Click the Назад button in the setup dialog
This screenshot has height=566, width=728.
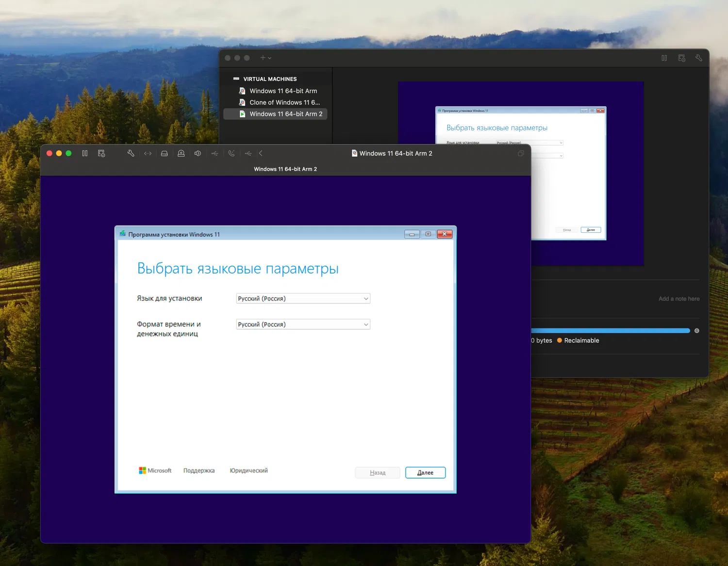pyautogui.click(x=378, y=472)
